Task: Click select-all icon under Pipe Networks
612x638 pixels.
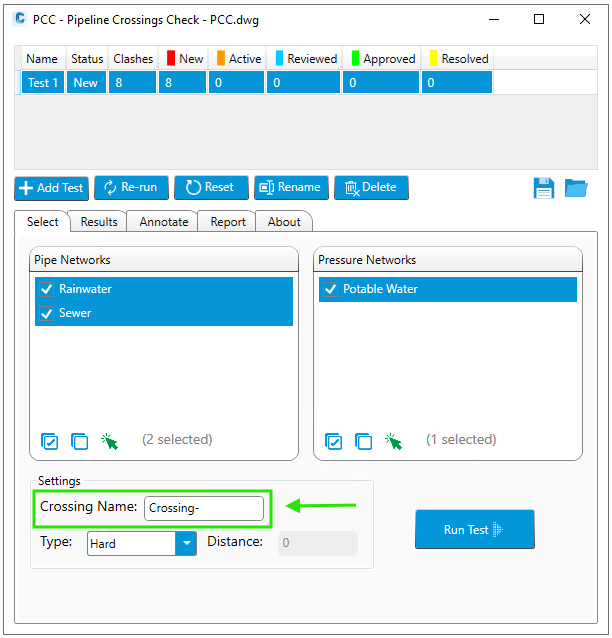Action: click(x=50, y=441)
